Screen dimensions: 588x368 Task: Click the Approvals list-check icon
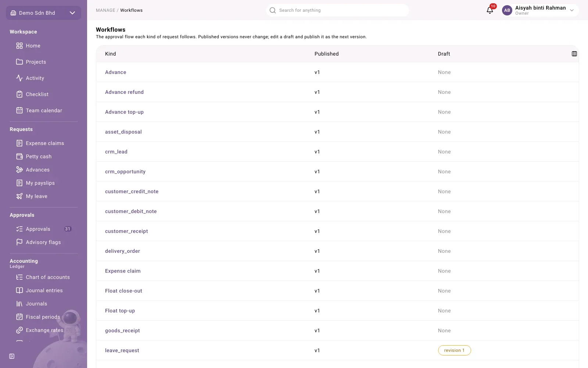(x=19, y=229)
